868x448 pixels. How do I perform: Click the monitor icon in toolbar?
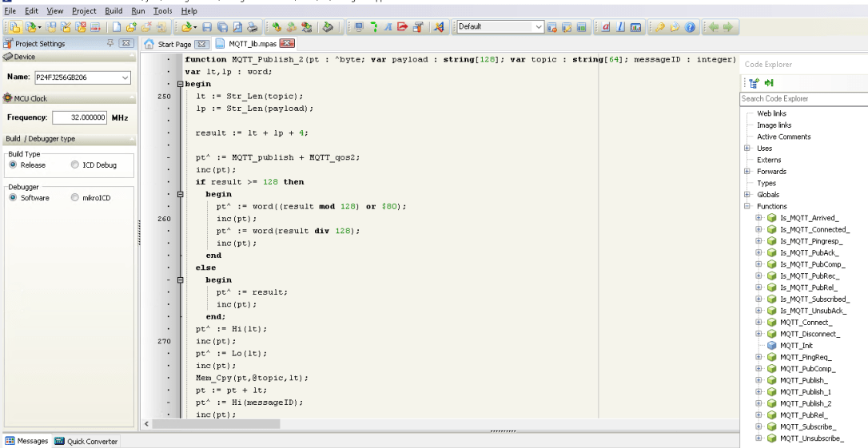click(x=359, y=26)
